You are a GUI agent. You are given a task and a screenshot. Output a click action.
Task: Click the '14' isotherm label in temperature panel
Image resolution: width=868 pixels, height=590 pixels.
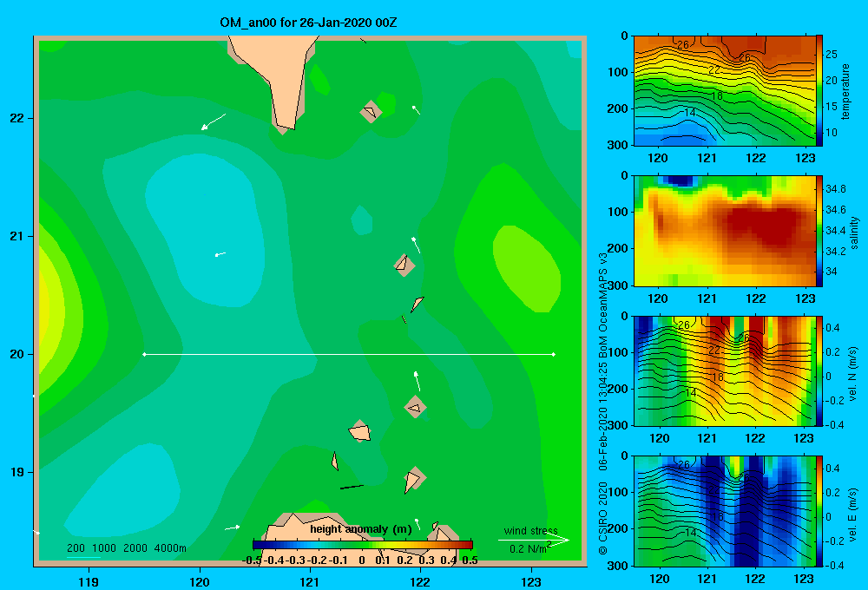pyautogui.click(x=690, y=112)
